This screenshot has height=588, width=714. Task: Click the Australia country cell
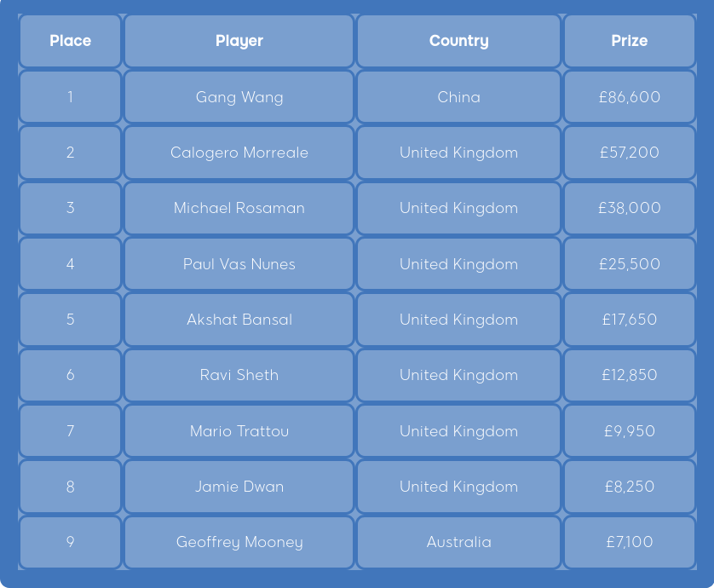click(458, 542)
